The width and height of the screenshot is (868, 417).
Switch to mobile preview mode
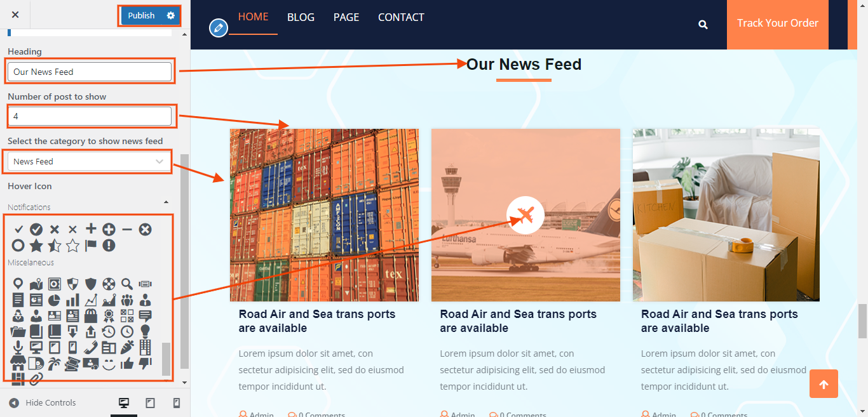177,403
